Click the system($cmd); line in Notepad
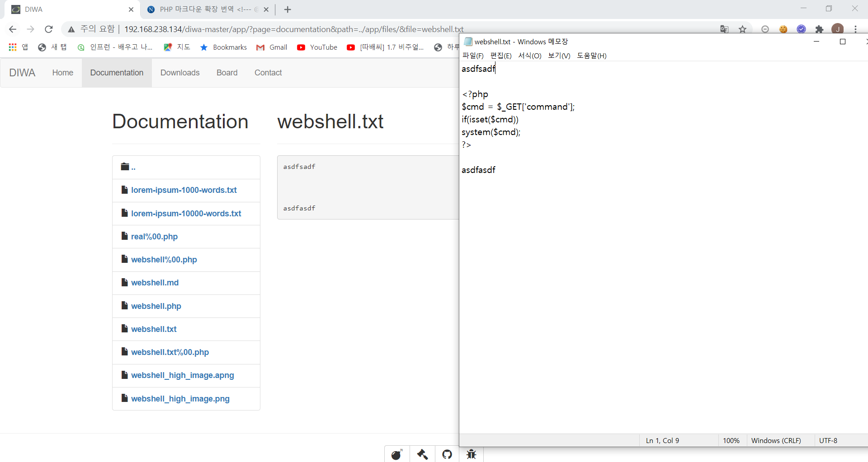 coord(491,132)
